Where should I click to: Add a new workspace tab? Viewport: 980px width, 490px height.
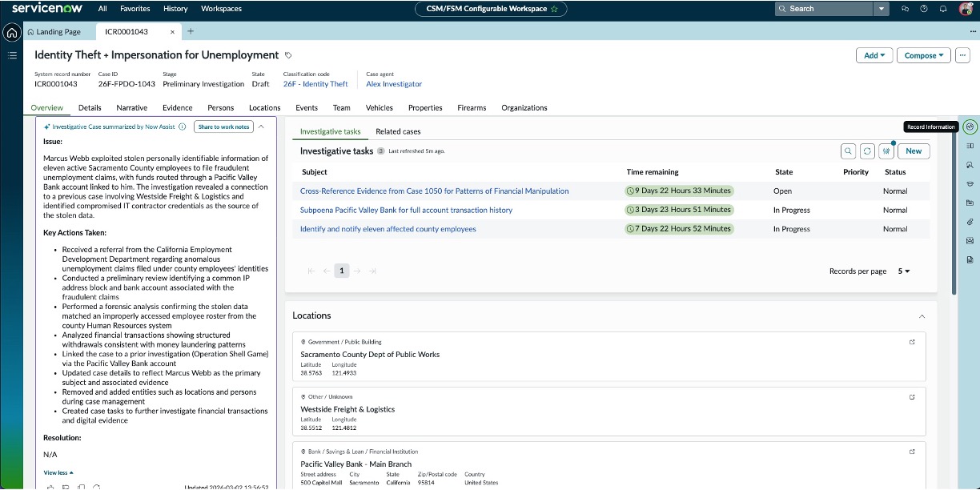(x=191, y=32)
